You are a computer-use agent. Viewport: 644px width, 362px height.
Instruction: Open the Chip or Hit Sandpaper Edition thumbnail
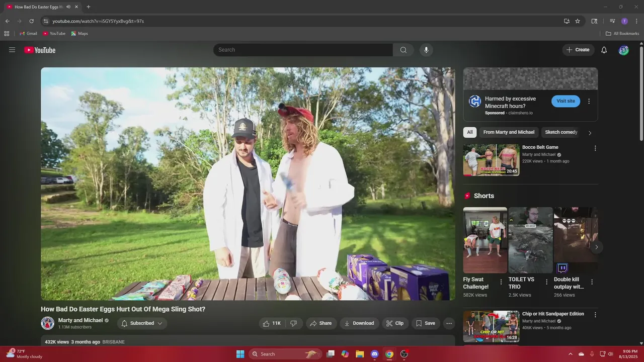point(491,326)
